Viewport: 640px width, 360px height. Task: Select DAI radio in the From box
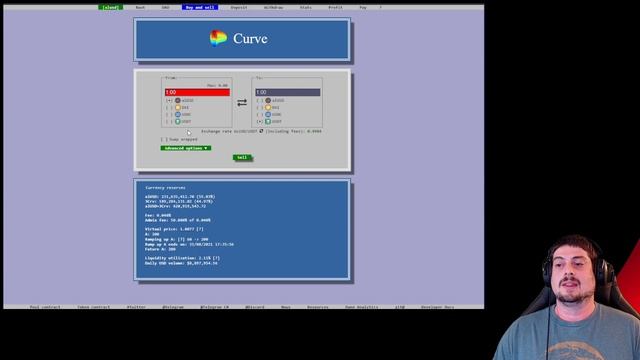[x=169, y=107]
